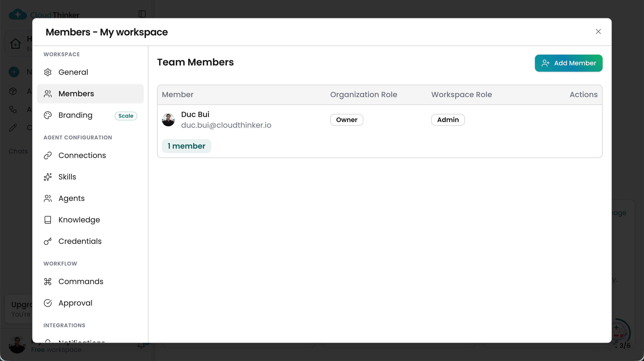644x361 pixels.
Task: Click the workflow nodes icon in the background sidebar
Action: 13,109
